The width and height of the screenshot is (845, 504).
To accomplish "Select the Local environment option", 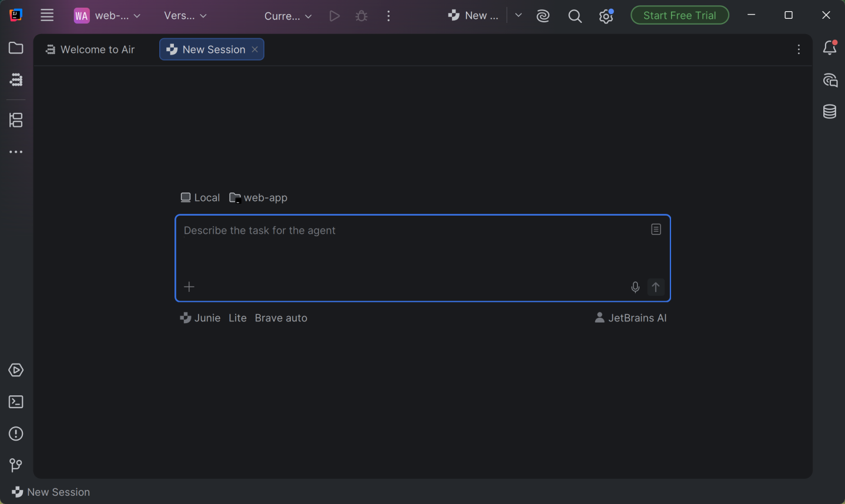I will tap(200, 198).
